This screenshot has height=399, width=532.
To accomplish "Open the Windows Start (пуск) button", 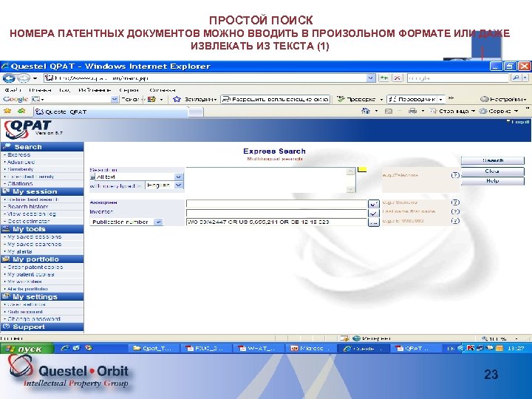I will point(27,349).
